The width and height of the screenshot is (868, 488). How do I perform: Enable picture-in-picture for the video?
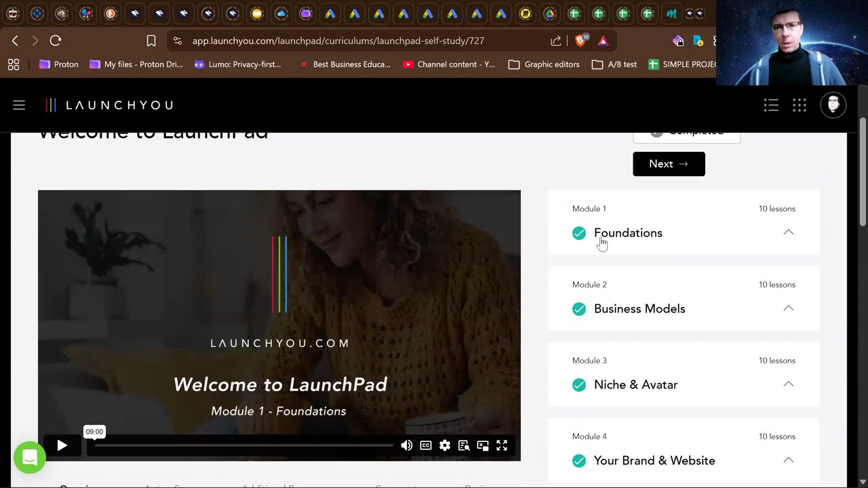click(483, 445)
